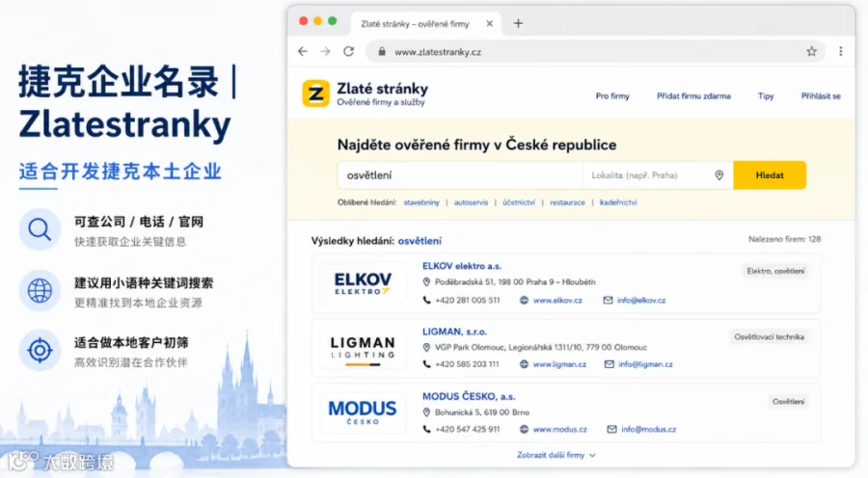
Task: Choose the stavebniny popular search link
Action: pos(421,202)
